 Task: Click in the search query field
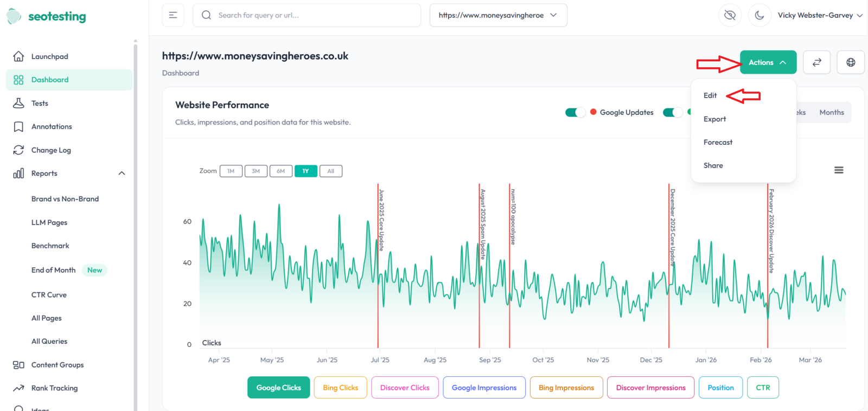[x=307, y=15]
